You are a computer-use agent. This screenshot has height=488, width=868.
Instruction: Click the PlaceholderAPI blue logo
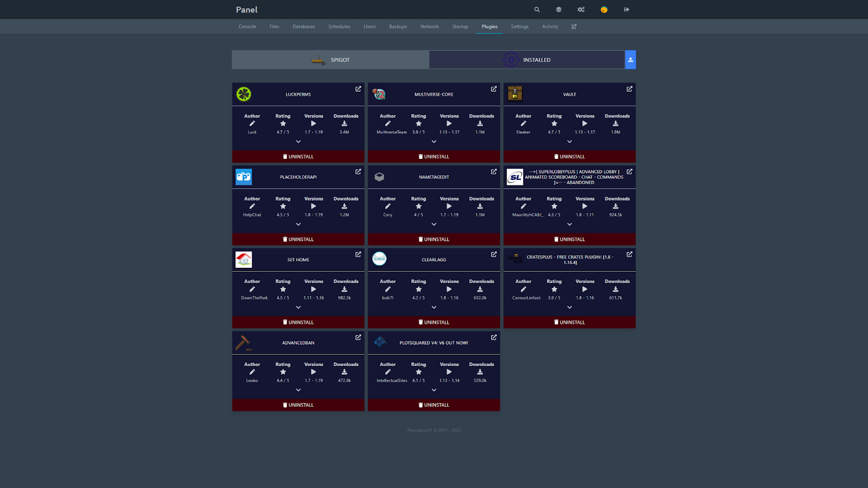(x=244, y=177)
